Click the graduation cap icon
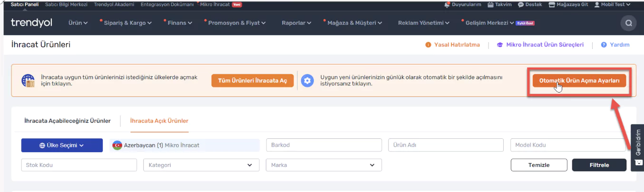Image resolution: width=644 pixels, height=192 pixels. 500,45
